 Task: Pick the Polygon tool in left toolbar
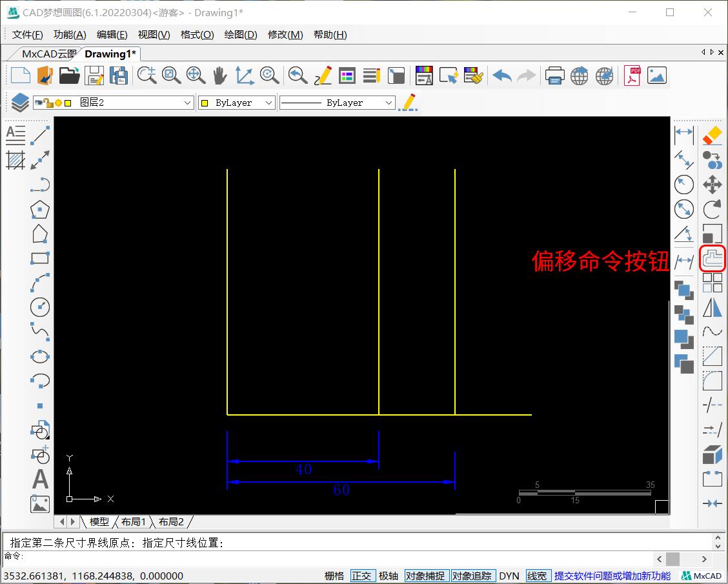click(x=39, y=209)
